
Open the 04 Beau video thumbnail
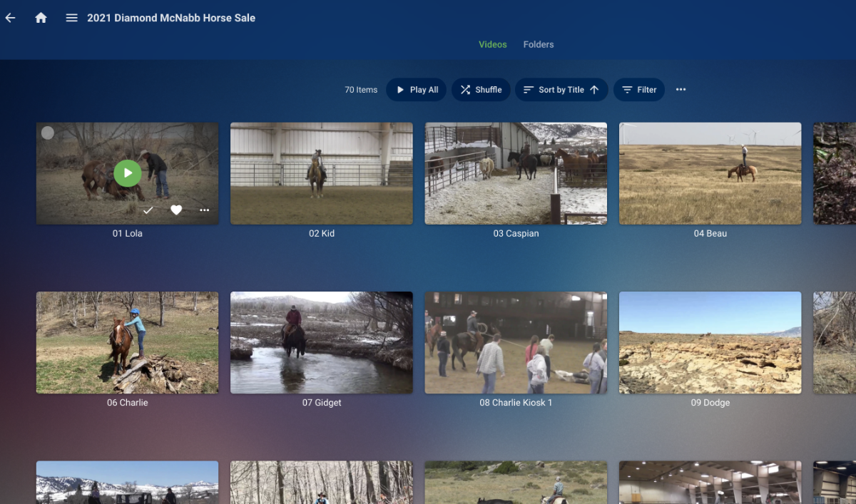(710, 173)
